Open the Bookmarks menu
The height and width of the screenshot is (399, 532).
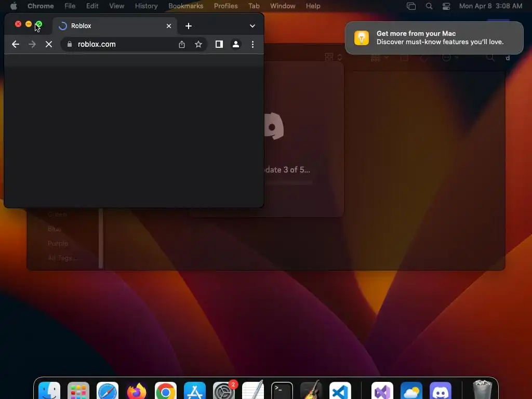click(186, 6)
